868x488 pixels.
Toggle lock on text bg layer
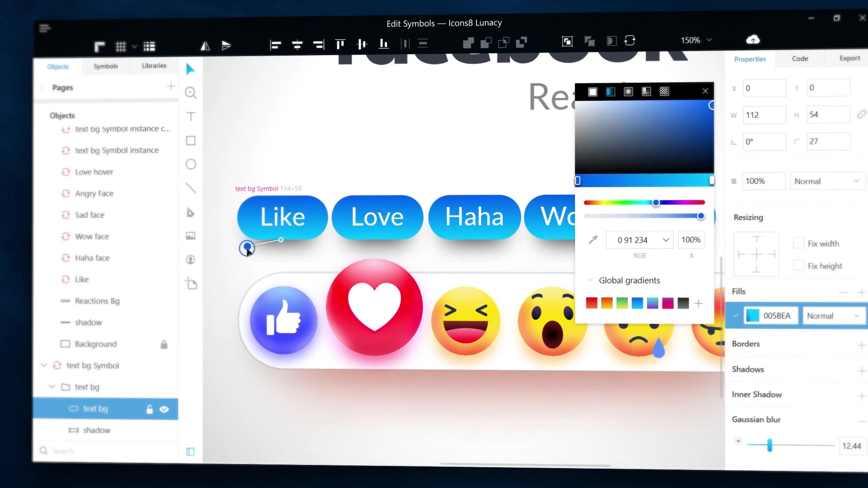pos(149,409)
